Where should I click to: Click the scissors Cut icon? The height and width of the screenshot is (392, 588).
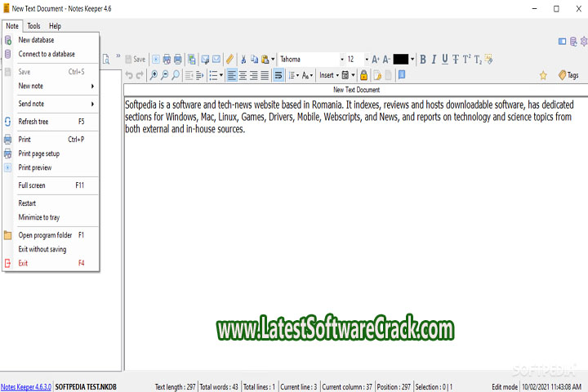pos(243,59)
